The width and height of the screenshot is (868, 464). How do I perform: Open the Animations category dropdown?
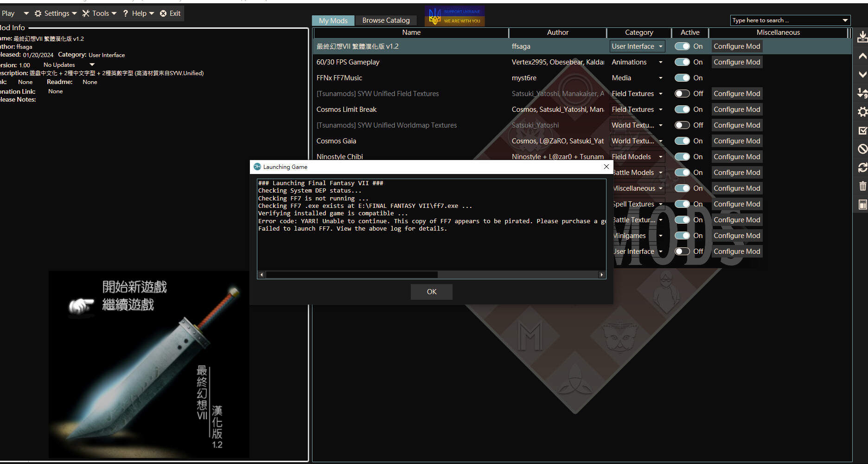coord(661,62)
